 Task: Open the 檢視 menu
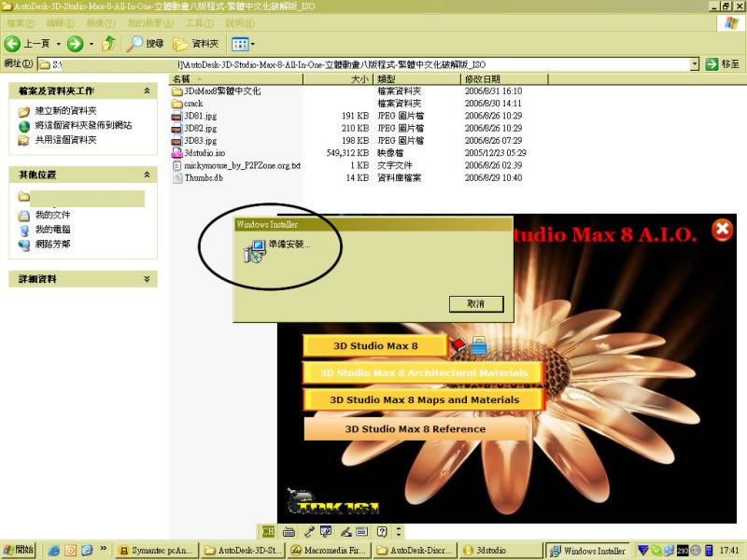tap(101, 23)
